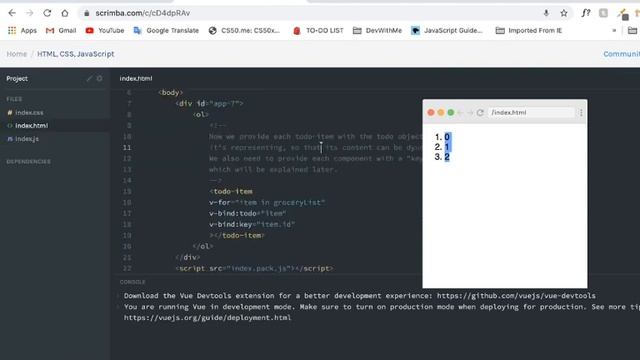The image size is (640, 360).
Task: Click list item 0 in preview
Action: pos(447,137)
